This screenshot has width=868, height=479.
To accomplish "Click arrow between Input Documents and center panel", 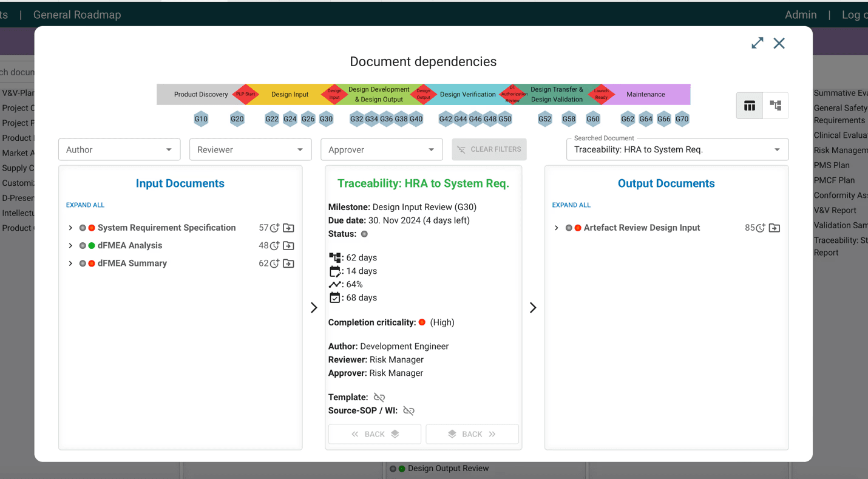I will click(314, 308).
